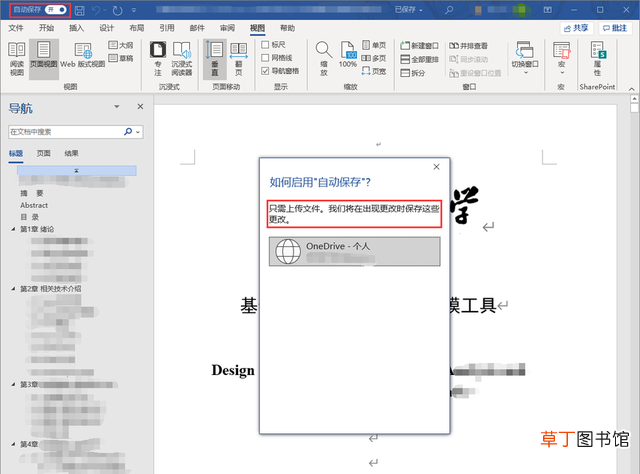Image resolution: width=640 pixels, height=474 pixels.
Task: Click the 共享 share button
Action: coord(576,28)
